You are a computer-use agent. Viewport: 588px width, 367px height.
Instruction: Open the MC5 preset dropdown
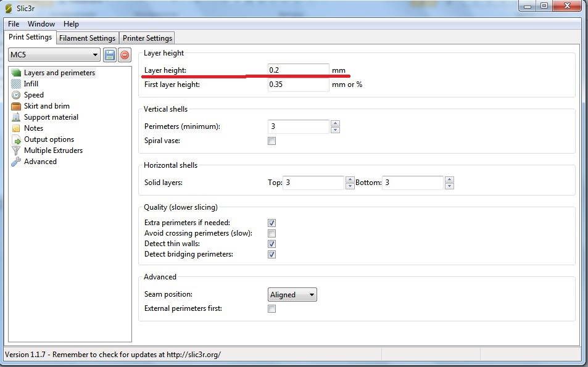click(x=54, y=55)
